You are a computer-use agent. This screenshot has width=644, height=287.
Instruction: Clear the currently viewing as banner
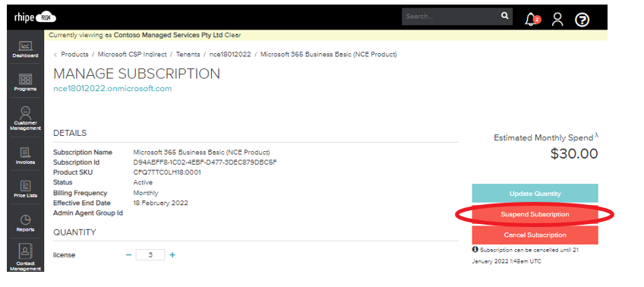pos(233,36)
